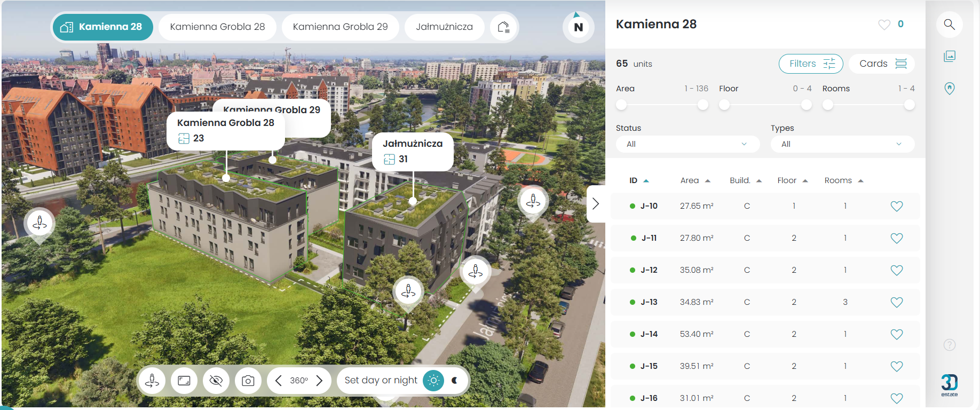
Task: Favorite unit J-10 with heart
Action: click(897, 206)
